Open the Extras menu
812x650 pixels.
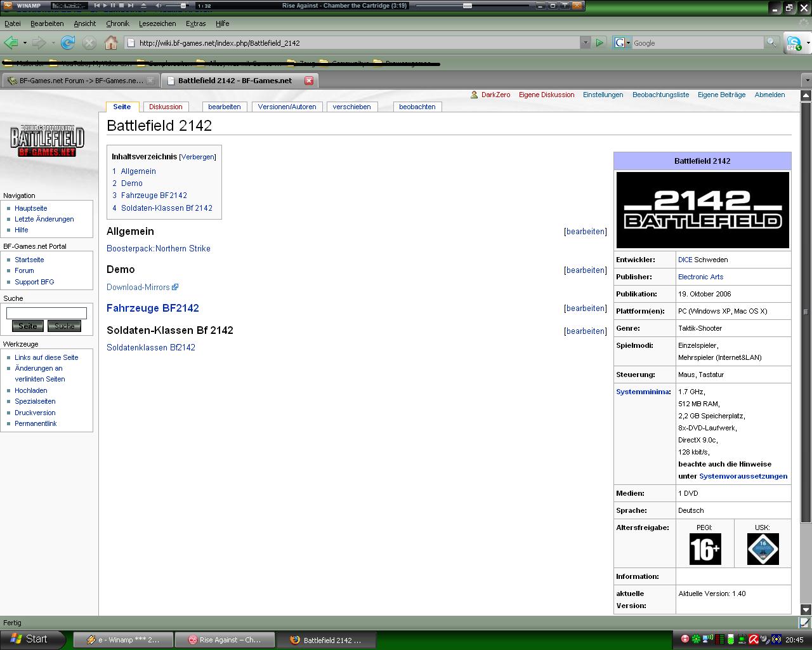point(195,23)
